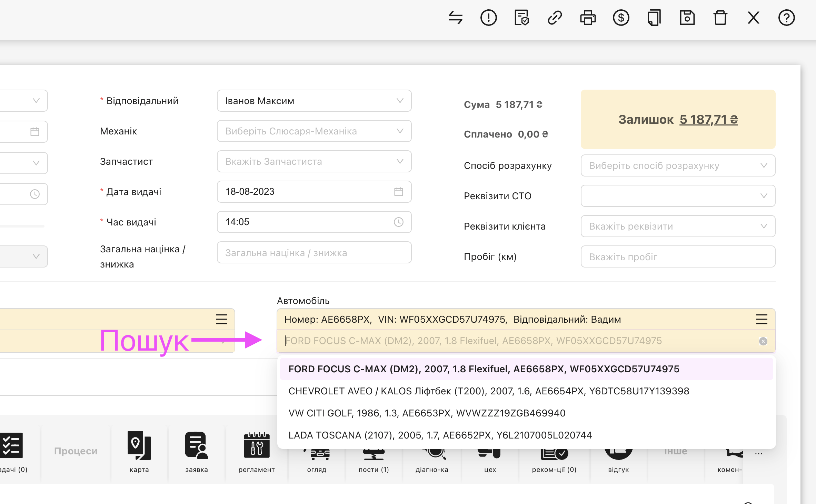This screenshot has height=504, width=816.
Task: Click the question mark help icon
Action: 786,18
